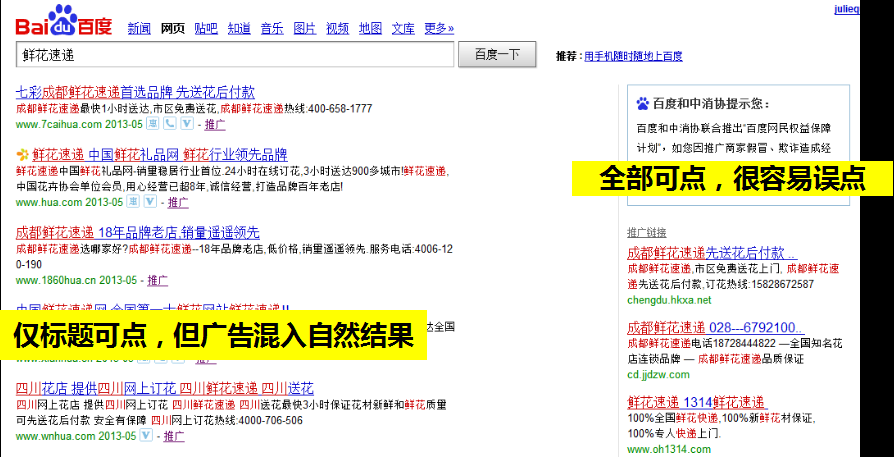Open the 图片 tab

click(x=305, y=28)
